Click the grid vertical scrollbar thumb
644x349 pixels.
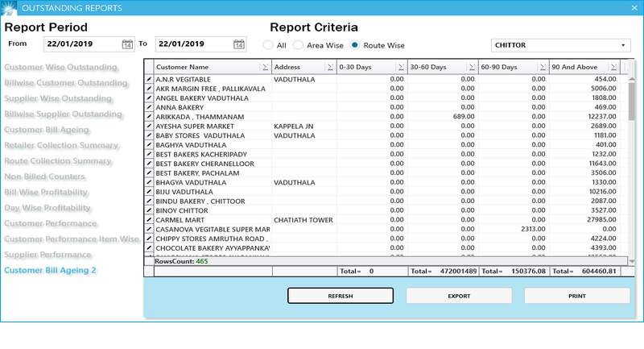tap(632, 101)
